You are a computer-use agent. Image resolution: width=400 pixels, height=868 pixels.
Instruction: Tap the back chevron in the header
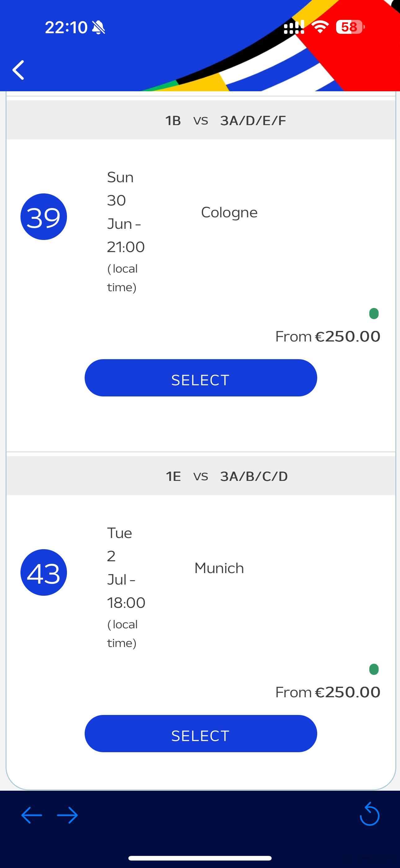pos(18,70)
